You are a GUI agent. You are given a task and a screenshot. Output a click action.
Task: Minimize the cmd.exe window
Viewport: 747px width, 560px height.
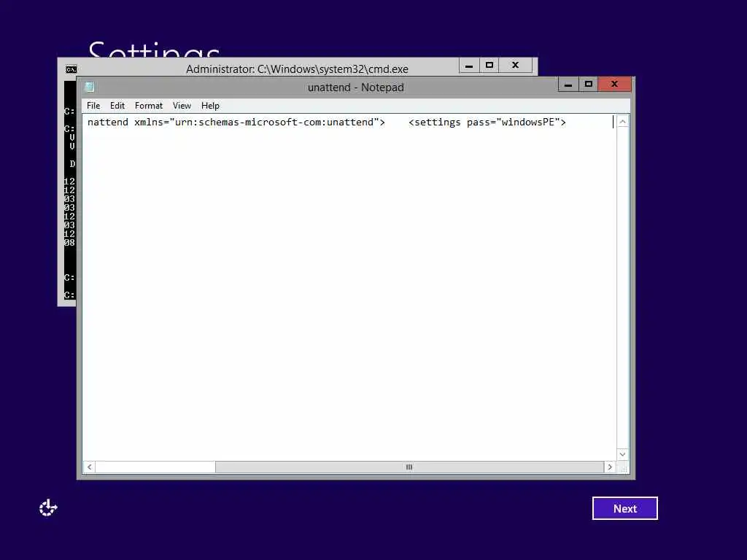(x=469, y=66)
